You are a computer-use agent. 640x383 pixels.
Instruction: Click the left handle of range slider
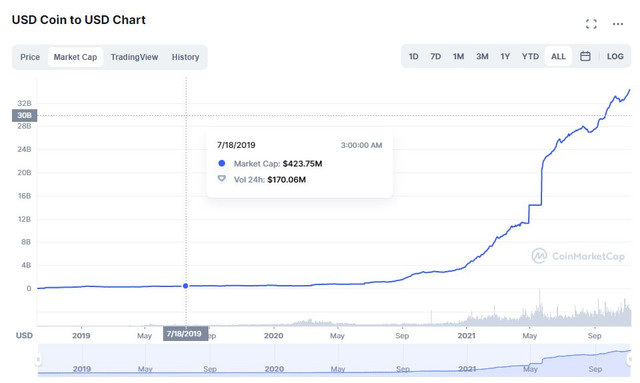click(38, 360)
